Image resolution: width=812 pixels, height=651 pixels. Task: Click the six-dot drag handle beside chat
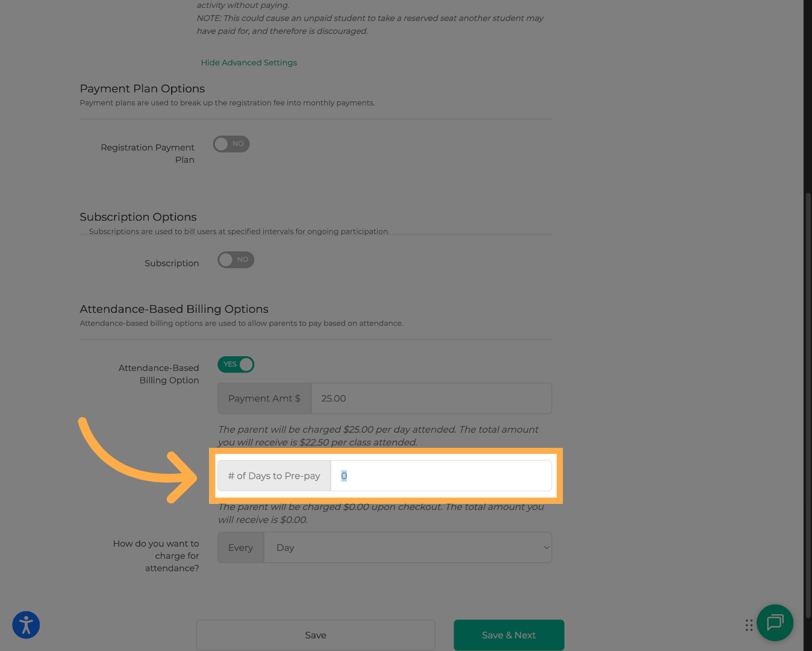pyautogui.click(x=749, y=625)
